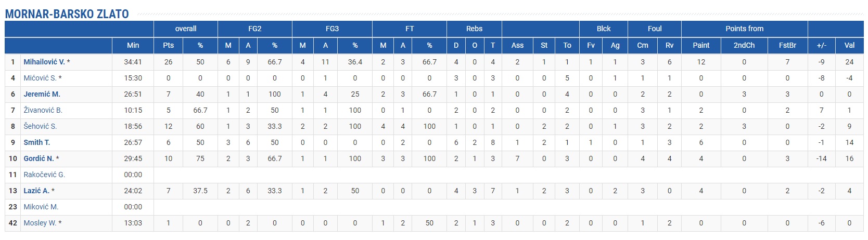Click the Rebs group header

[474, 29]
